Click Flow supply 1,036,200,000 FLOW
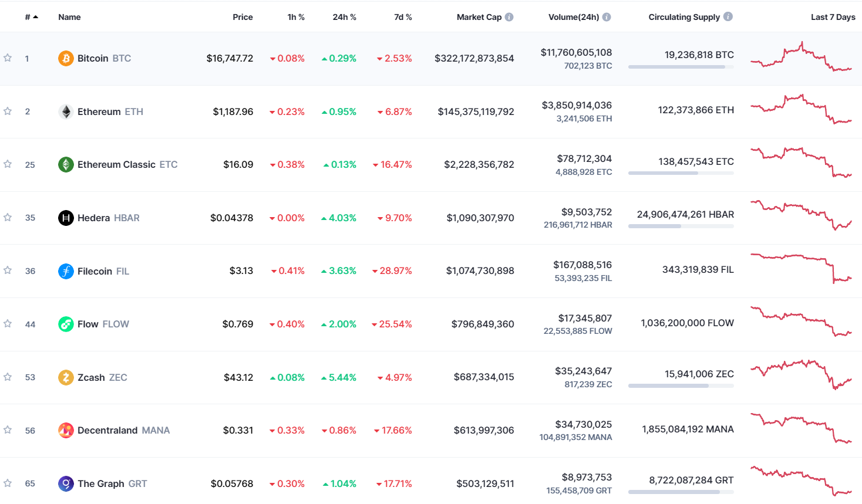Viewport: 862px width, 504px height. click(688, 323)
